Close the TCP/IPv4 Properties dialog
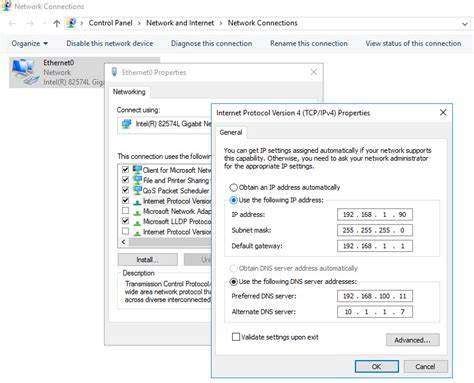The height and width of the screenshot is (383, 474). coord(443,113)
